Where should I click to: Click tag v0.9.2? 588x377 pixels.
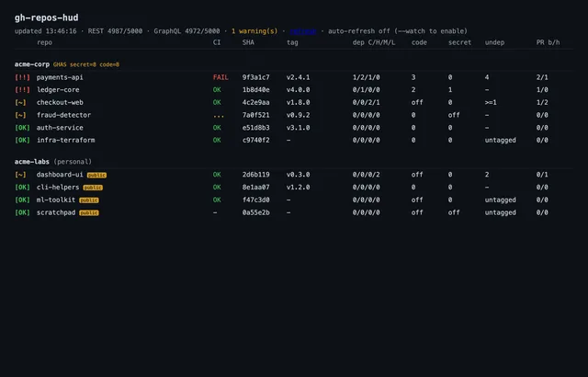click(x=298, y=115)
